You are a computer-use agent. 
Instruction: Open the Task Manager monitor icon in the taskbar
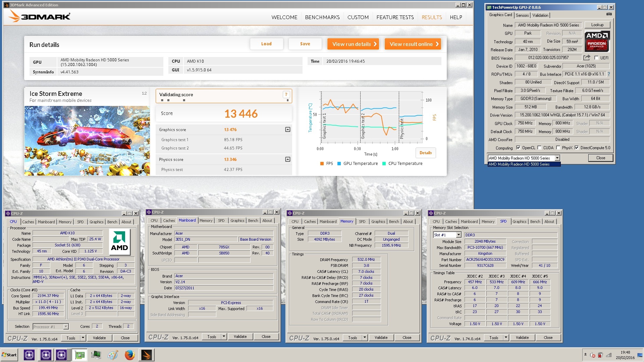pyautogui.click(x=96, y=355)
